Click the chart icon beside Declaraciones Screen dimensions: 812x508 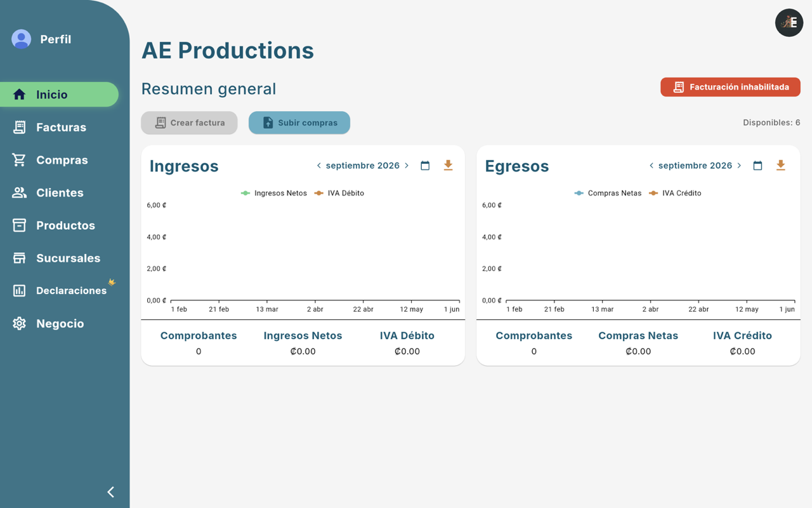pos(20,291)
